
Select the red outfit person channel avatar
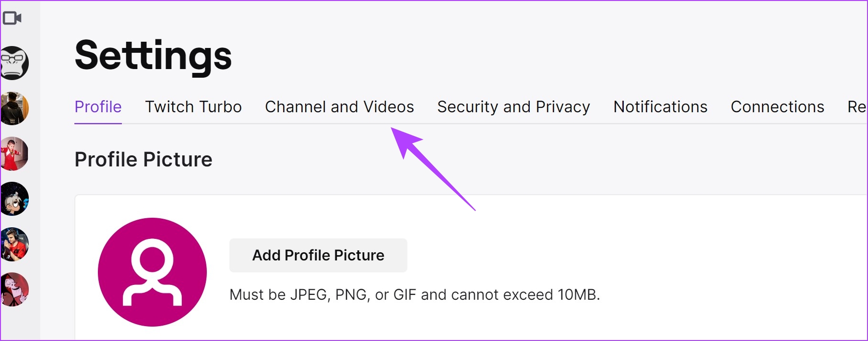(14, 153)
